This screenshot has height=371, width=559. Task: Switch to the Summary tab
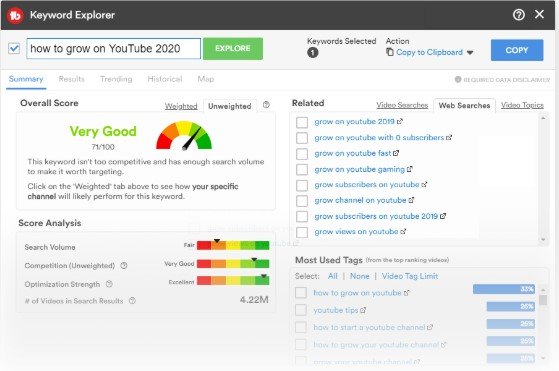[26, 79]
